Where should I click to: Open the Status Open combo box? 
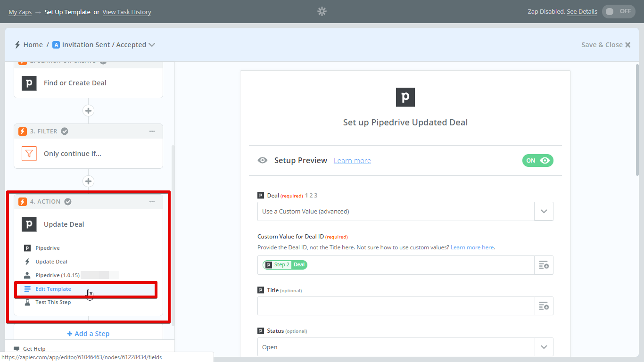click(x=405, y=347)
